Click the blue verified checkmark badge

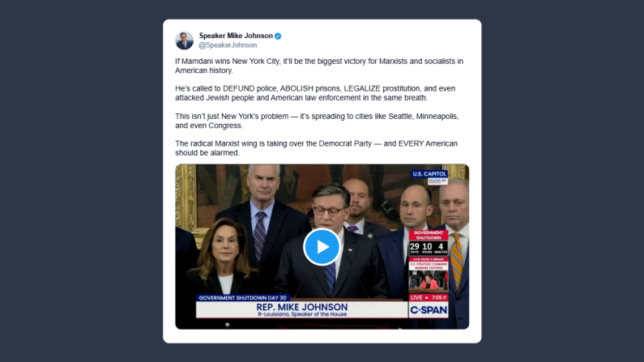pyautogui.click(x=278, y=36)
